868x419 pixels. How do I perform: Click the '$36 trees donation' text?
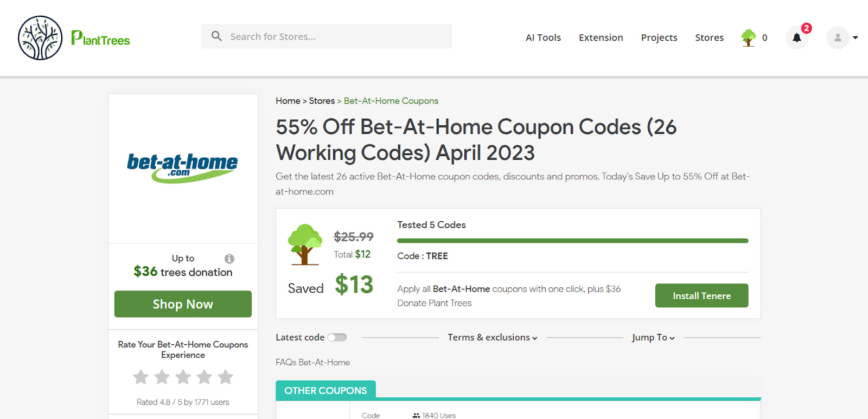tap(183, 272)
